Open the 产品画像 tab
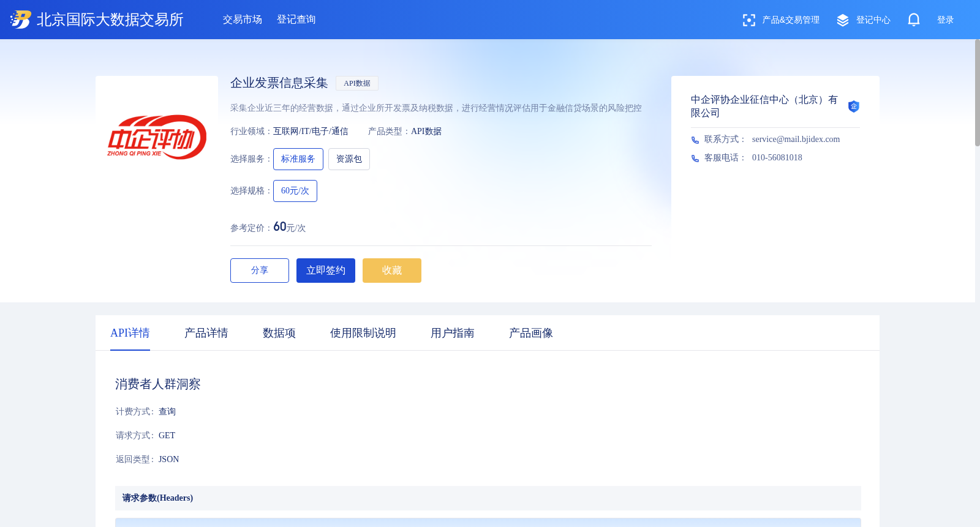Image resolution: width=980 pixels, height=527 pixels. pyautogui.click(x=531, y=333)
